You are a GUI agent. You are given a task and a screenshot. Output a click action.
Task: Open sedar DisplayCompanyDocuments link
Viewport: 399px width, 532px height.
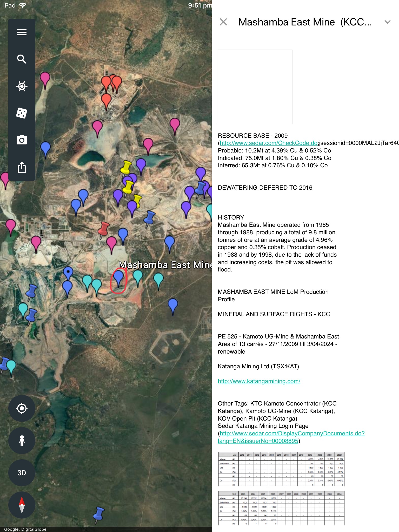click(x=291, y=437)
